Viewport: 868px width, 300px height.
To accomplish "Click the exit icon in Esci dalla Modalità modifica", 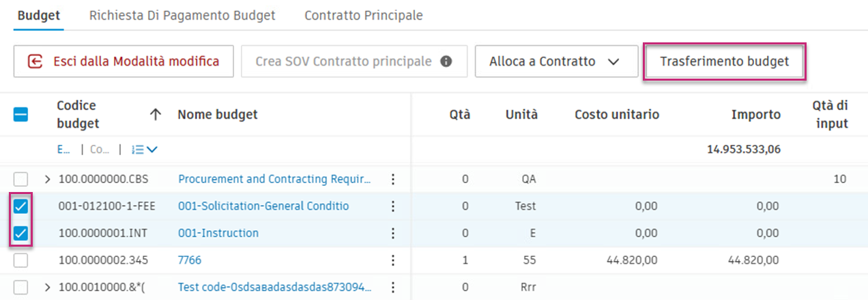I will coord(35,62).
